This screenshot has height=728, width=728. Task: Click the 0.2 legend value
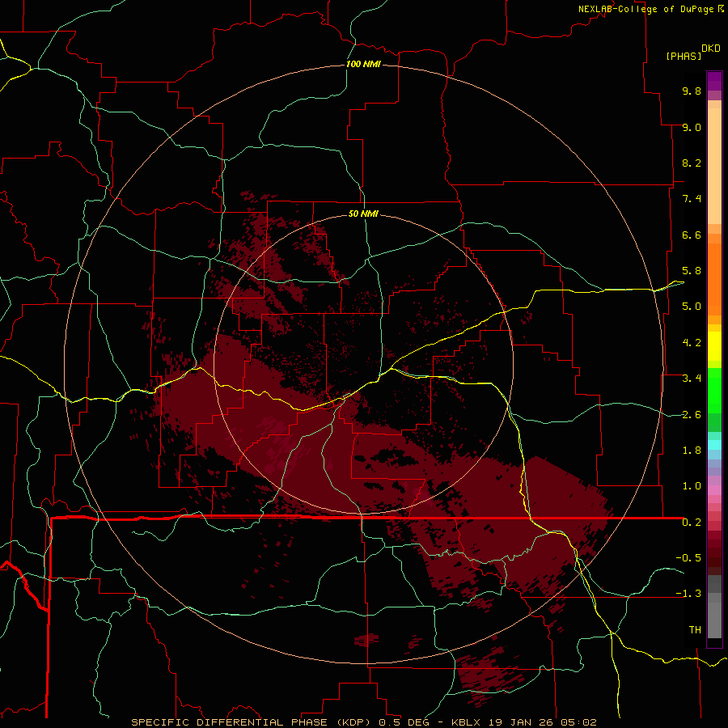692,523
